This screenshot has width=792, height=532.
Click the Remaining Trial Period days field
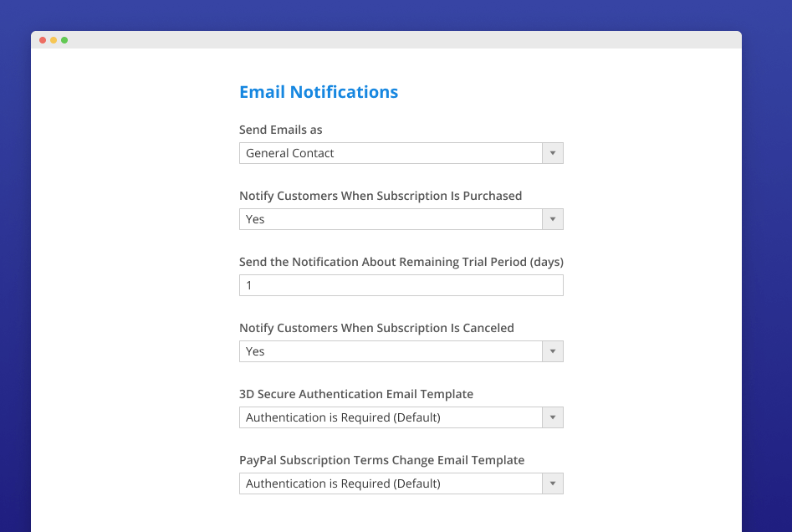(x=401, y=285)
